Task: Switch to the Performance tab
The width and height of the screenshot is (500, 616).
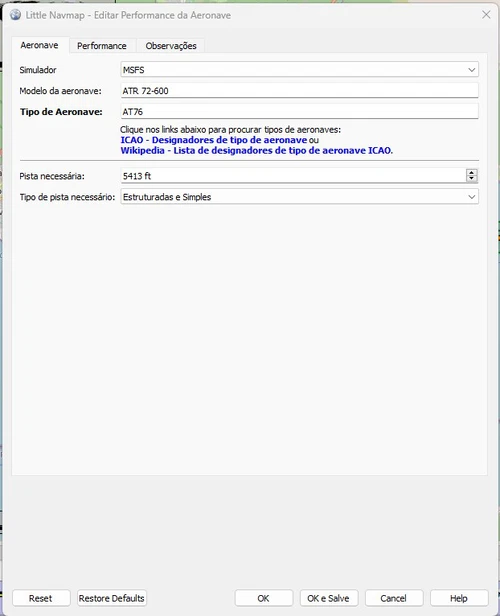Action: coord(102,46)
